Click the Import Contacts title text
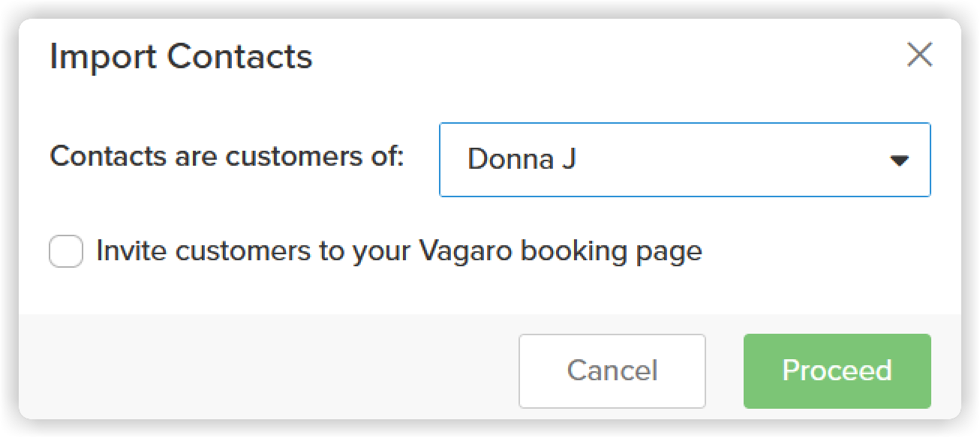980x438 pixels. pyautogui.click(x=181, y=57)
